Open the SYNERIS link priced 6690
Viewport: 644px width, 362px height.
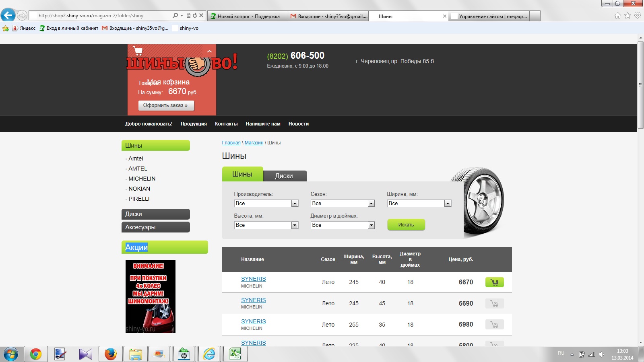[253, 300]
